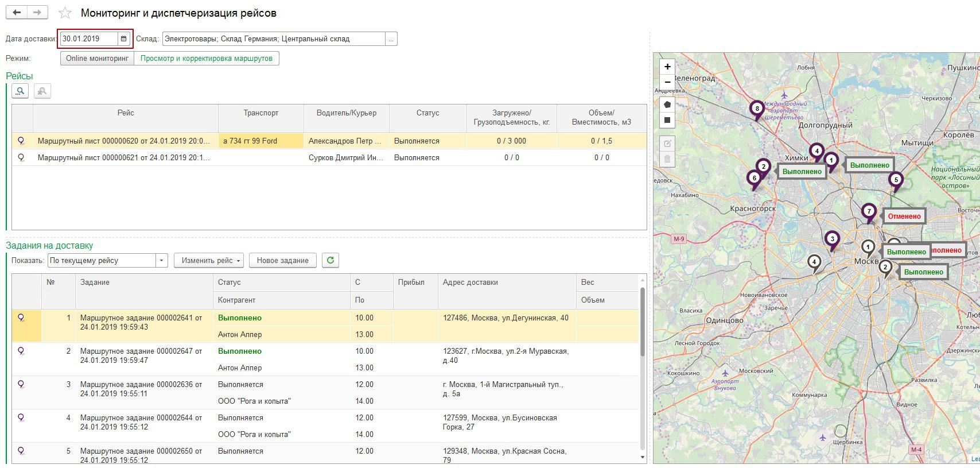This screenshot has height=468, width=980.
Task: Click the Новое задание button
Action: (x=283, y=260)
